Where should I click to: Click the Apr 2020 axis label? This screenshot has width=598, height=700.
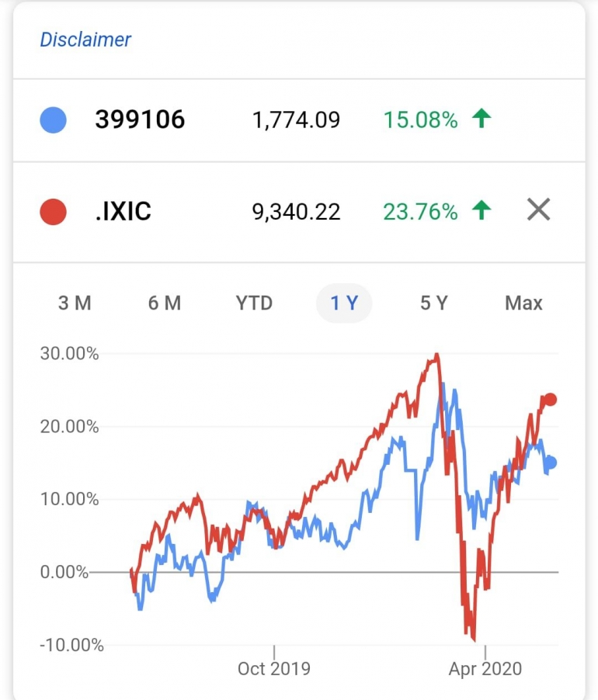tap(485, 668)
